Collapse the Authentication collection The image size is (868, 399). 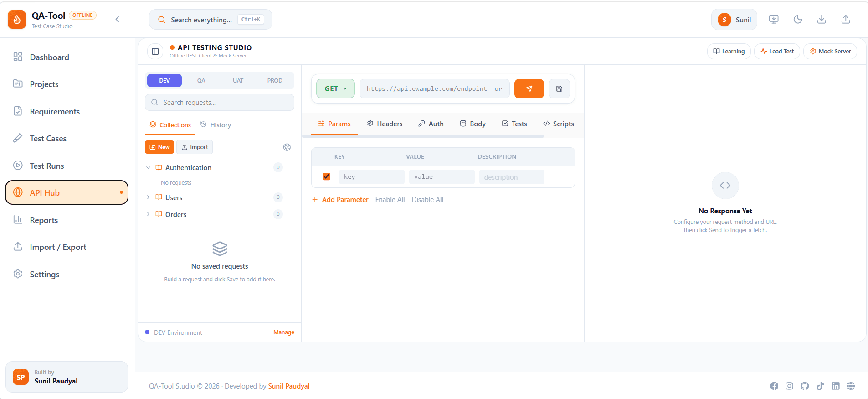coord(148,167)
